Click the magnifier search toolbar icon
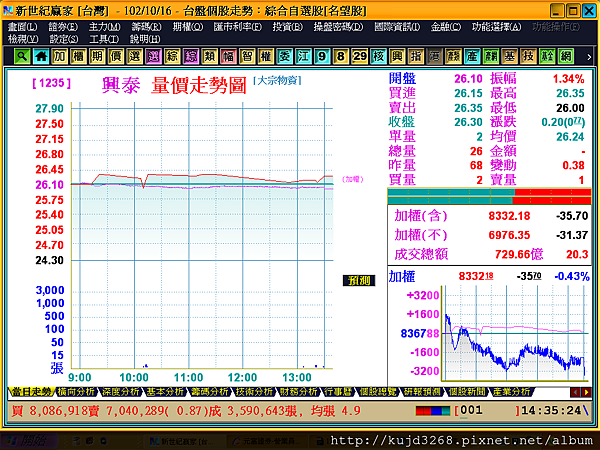This screenshot has height=450, width=600. 22,57
